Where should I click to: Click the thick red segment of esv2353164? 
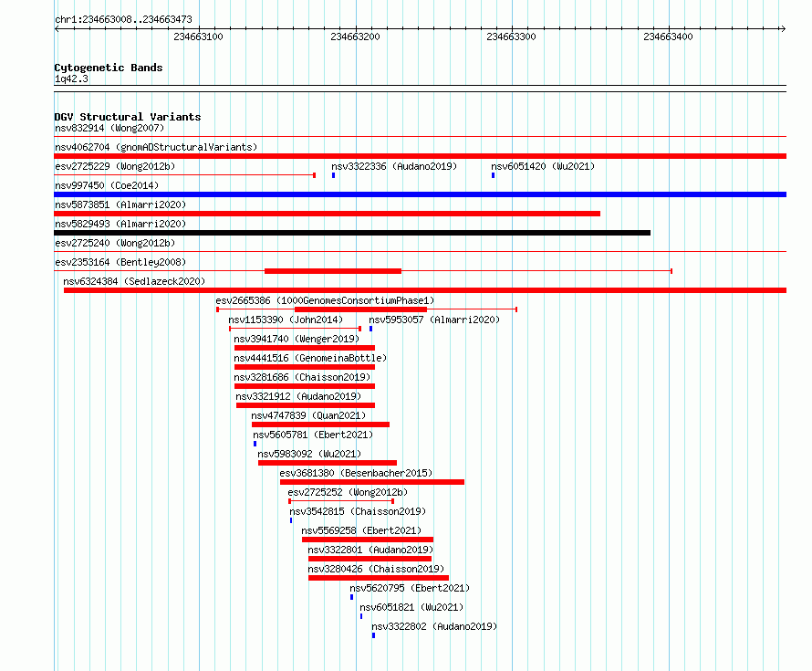click(333, 271)
